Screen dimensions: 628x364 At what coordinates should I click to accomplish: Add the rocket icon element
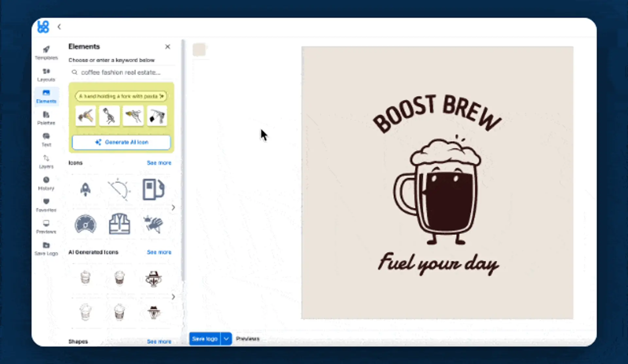[85, 189]
